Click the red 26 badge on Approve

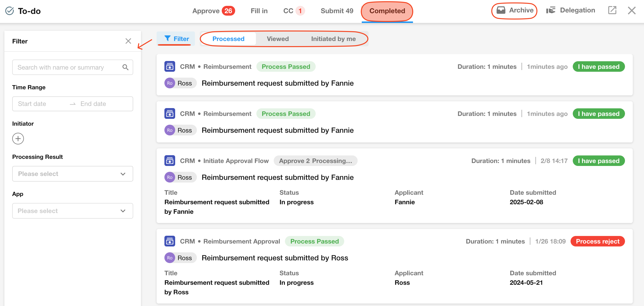click(228, 11)
